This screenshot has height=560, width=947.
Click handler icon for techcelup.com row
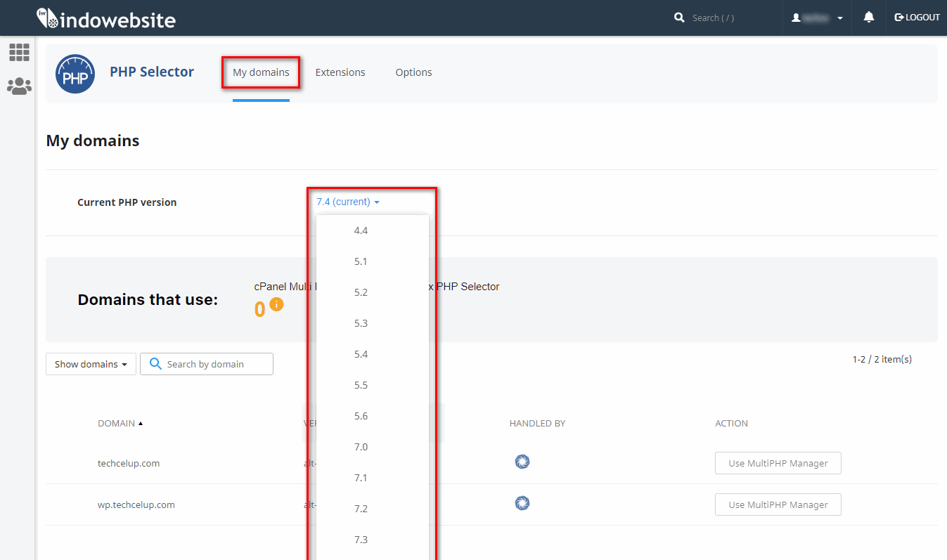(522, 462)
